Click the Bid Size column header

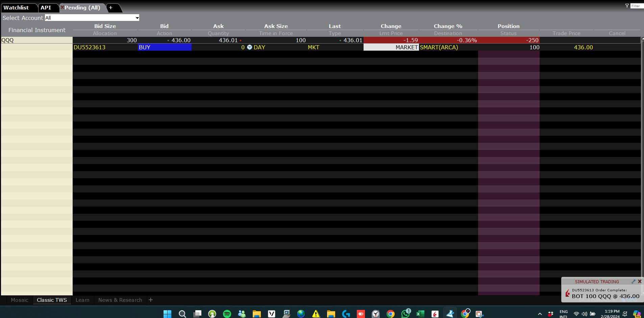click(x=105, y=26)
